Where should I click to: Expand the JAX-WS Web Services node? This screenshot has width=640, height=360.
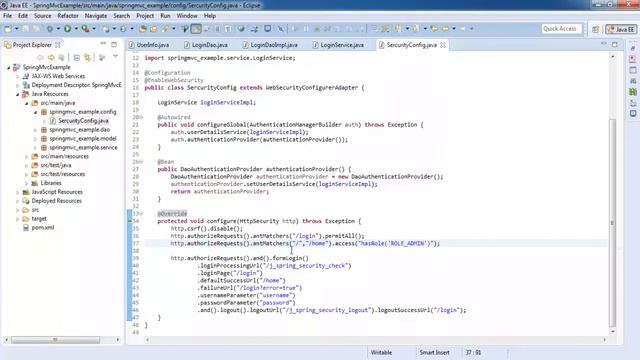[18, 76]
